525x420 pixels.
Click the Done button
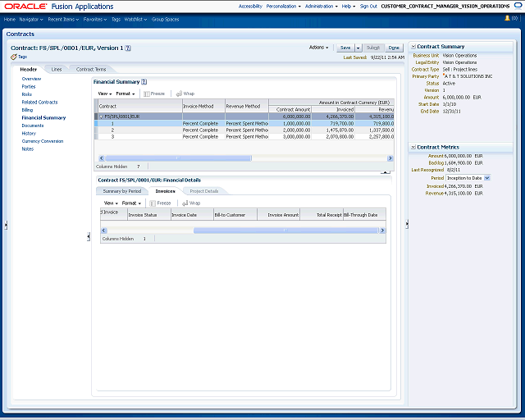click(x=394, y=48)
